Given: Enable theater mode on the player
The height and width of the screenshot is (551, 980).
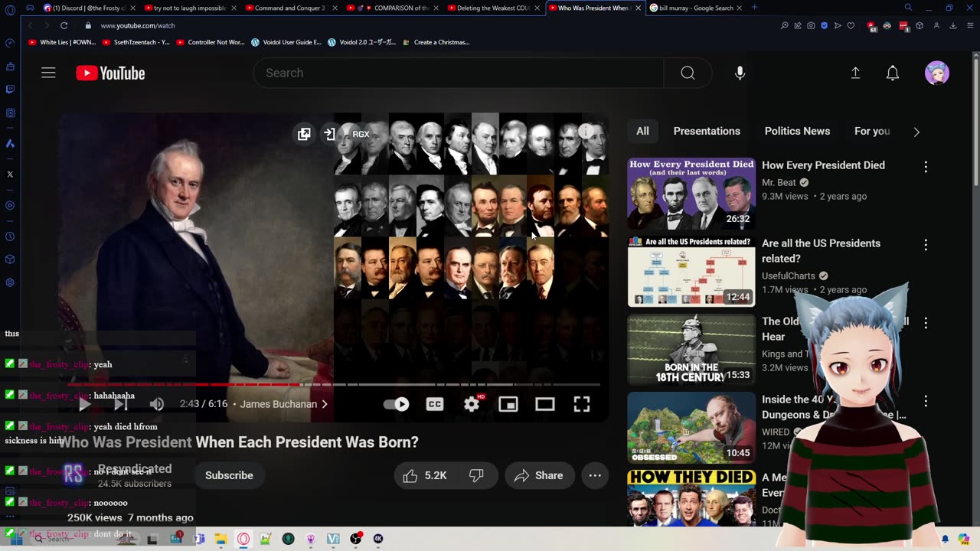Looking at the screenshot, I should point(545,404).
